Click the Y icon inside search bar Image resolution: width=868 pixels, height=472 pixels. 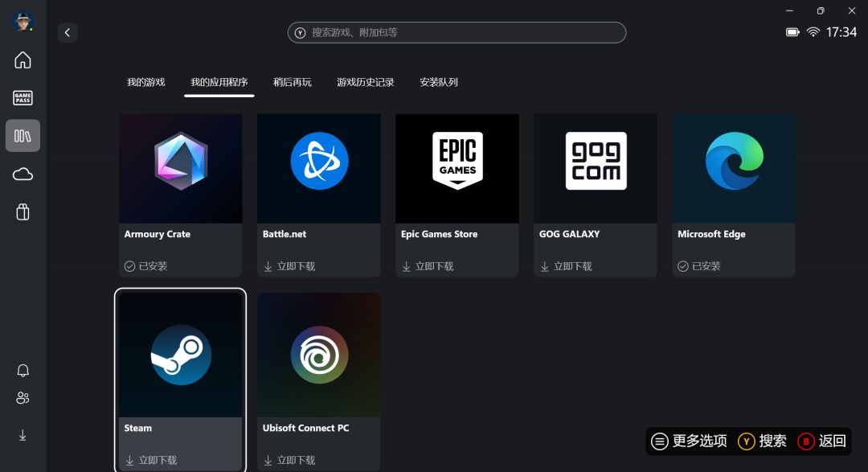pyautogui.click(x=300, y=33)
